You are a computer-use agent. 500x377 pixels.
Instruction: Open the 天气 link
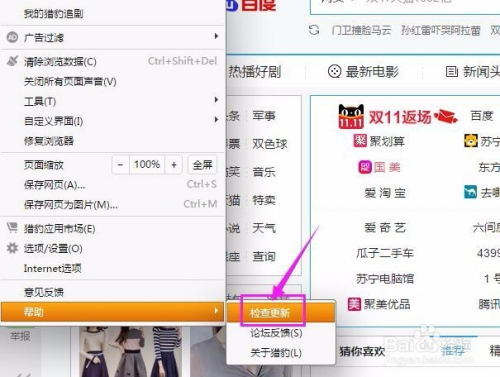click(x=264, y=228)
